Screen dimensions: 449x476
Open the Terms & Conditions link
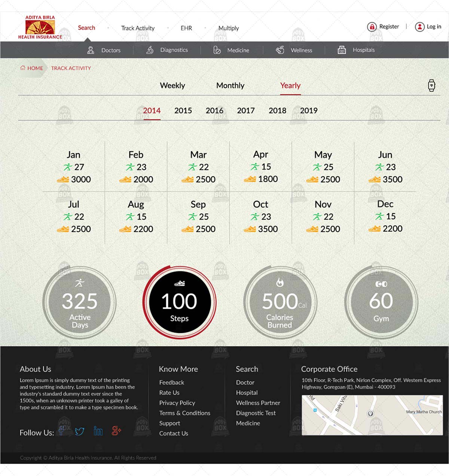pyautogui.click(x=184, y=413)
